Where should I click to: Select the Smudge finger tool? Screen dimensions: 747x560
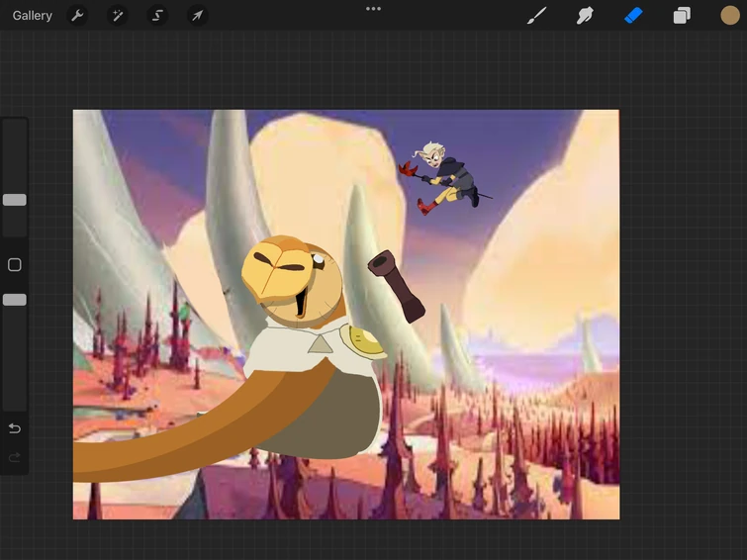click(585, 16)
